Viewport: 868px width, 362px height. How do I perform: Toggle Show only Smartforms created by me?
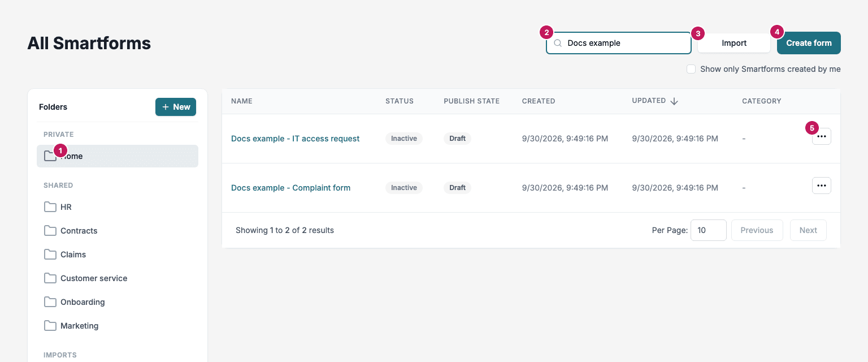[x=691, y=69]
